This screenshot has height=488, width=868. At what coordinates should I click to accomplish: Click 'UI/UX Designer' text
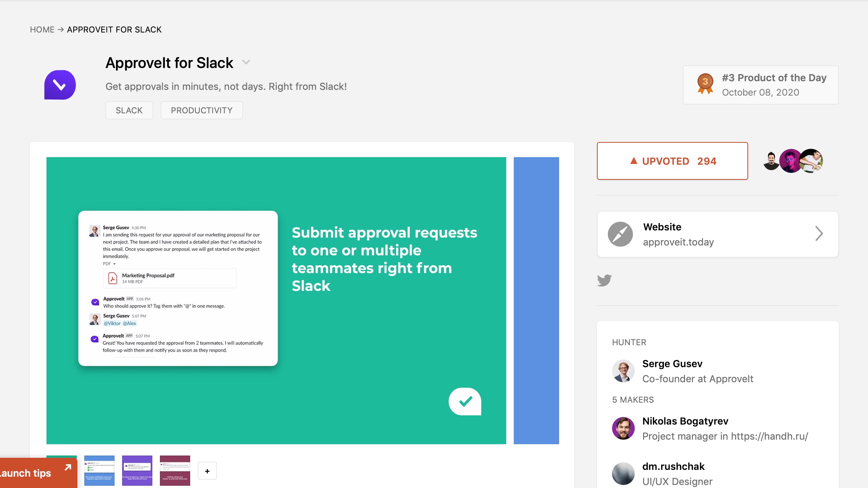tap(677, 482)
